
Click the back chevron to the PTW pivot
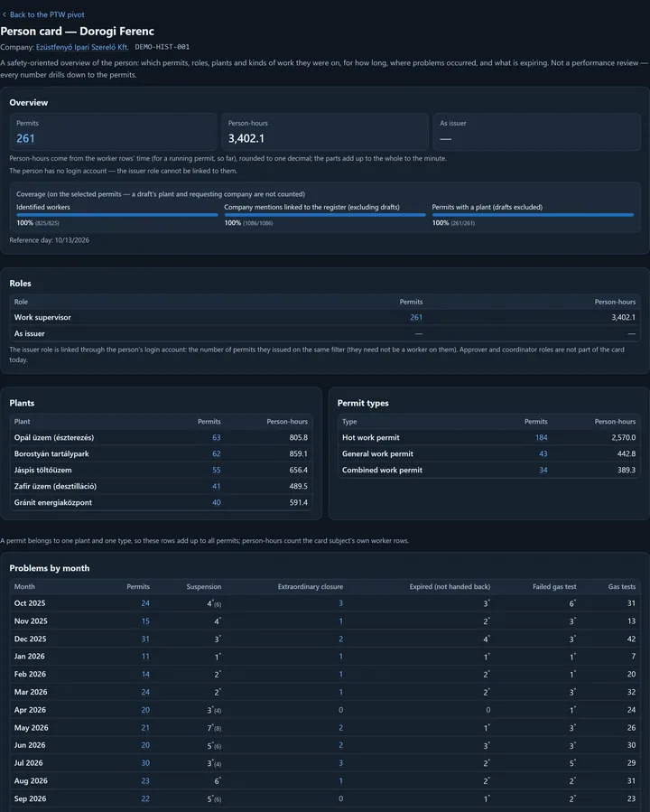tap(5, 14)
